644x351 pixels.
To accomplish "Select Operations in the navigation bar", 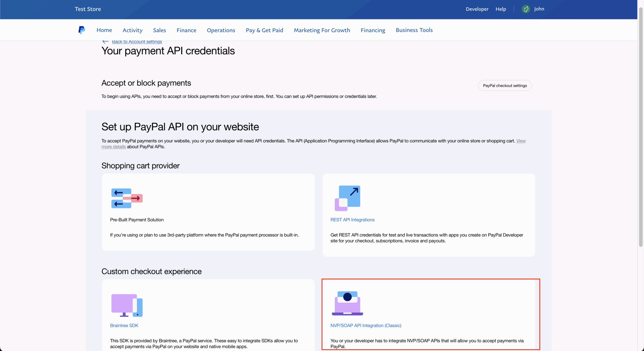I will [221, 30].
